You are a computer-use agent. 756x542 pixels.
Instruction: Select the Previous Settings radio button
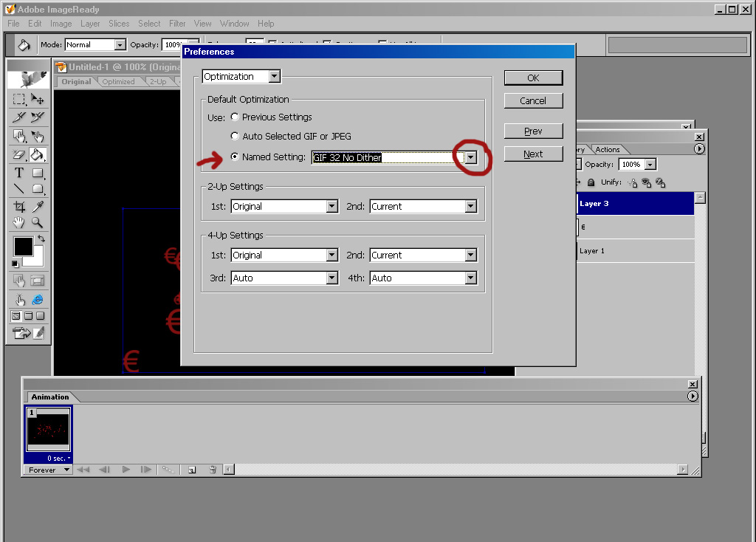pyautogui.click(x=235, y=117)
